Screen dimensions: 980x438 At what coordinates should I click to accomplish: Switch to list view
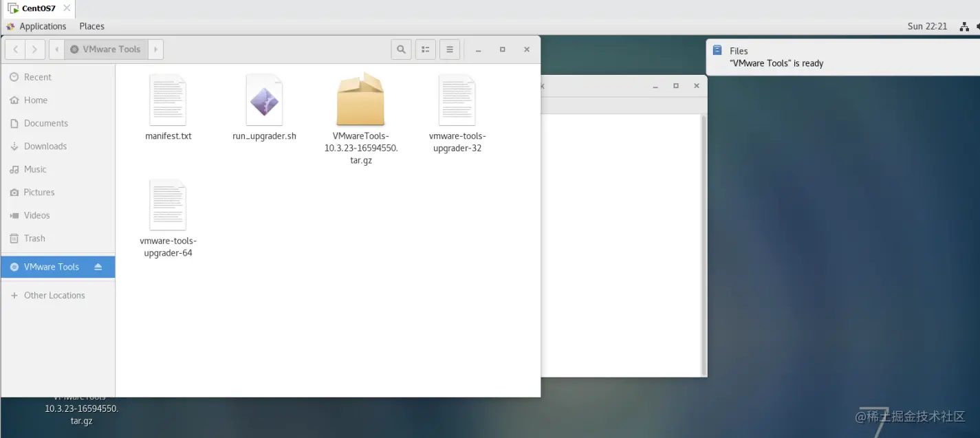click(426, 50)
